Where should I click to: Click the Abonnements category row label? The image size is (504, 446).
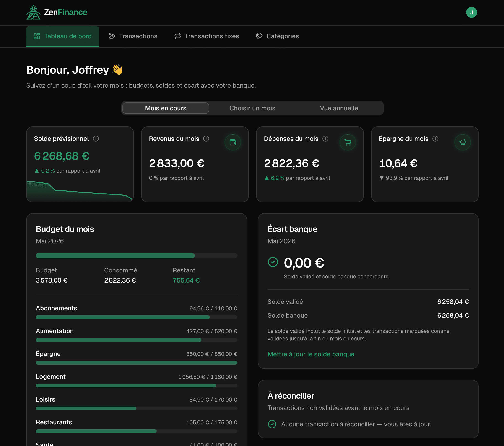[57, 308]
